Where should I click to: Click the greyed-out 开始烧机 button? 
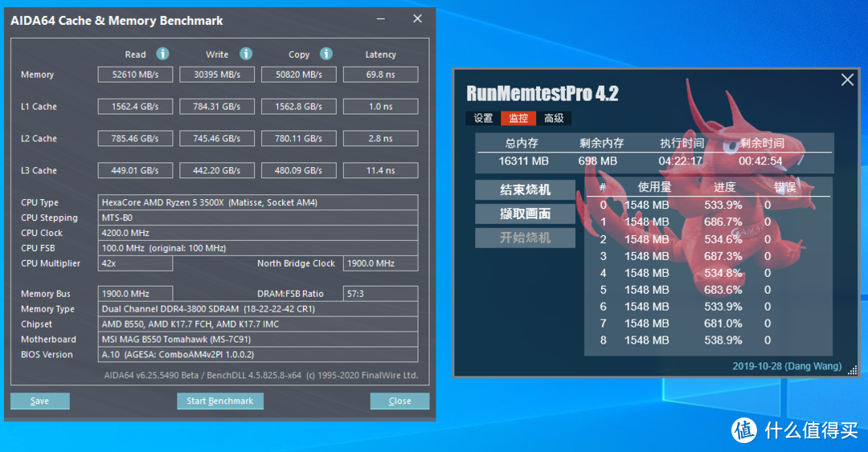coord(525,238)
